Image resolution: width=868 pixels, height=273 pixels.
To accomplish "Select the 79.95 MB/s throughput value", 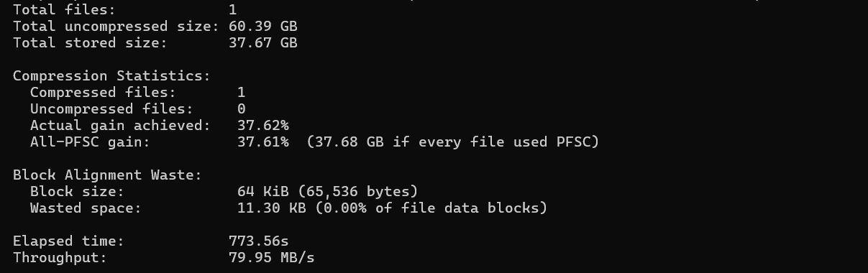I will pyautogui.click(x=272, y=258).
